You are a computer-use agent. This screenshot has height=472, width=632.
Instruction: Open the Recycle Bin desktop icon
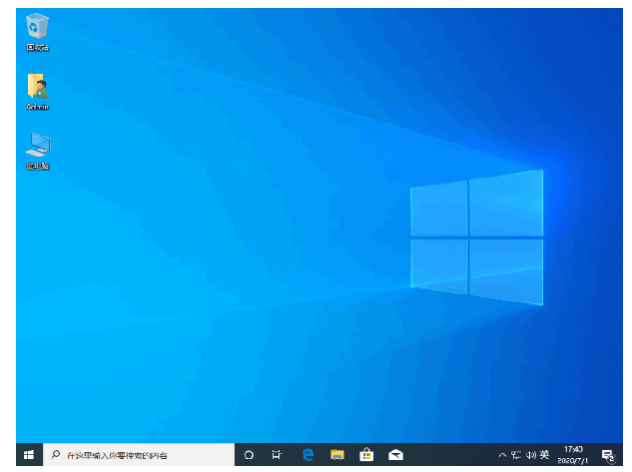pos(38,28)
